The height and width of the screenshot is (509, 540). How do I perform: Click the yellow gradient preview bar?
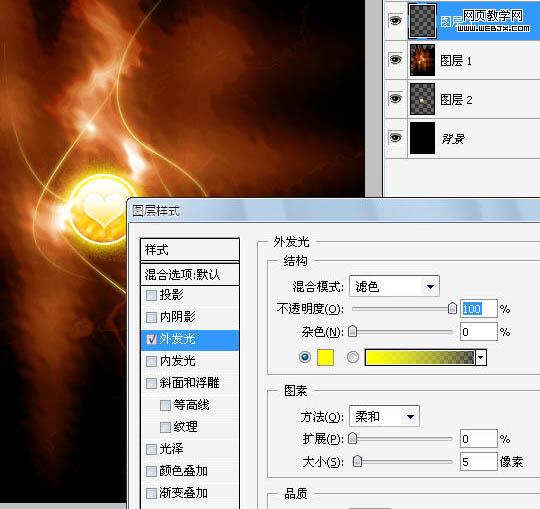click(x=419, y=357)
